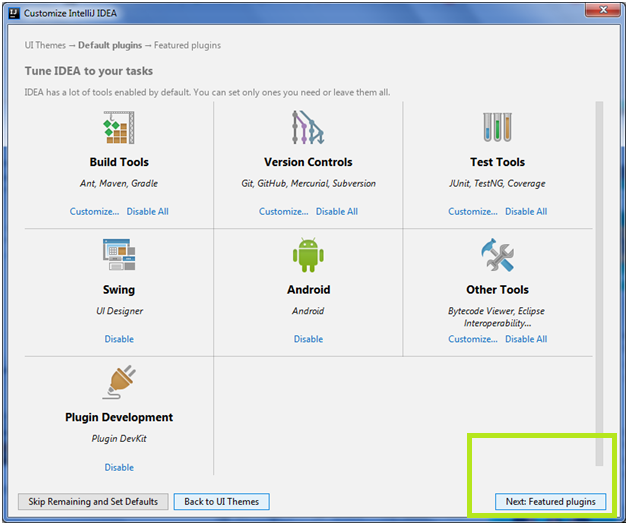Click Skip Remaining and Set Defaults
The image size is (628, 525).
[x=93, y=501]
